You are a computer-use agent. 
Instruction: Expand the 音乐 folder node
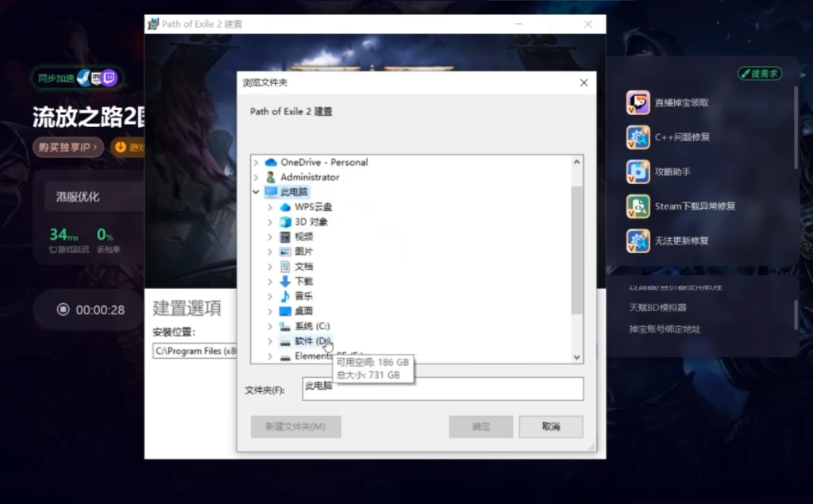point(270,297)
